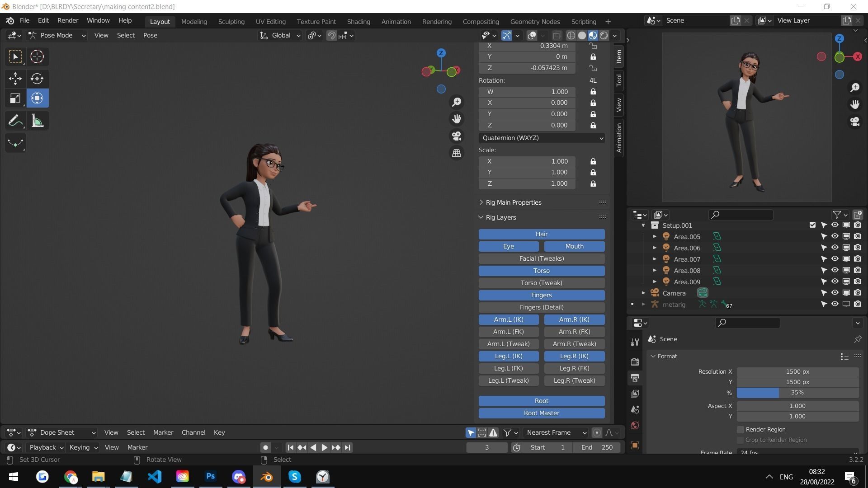Open the Render menu
This screenshot has height=488, width=868.
coord(68,21)
